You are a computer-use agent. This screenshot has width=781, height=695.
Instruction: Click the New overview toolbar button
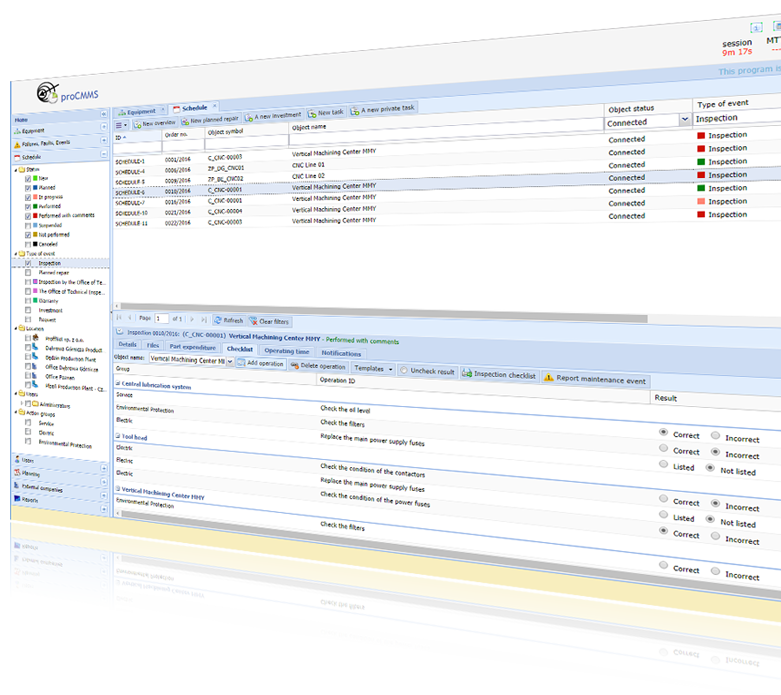154,123
